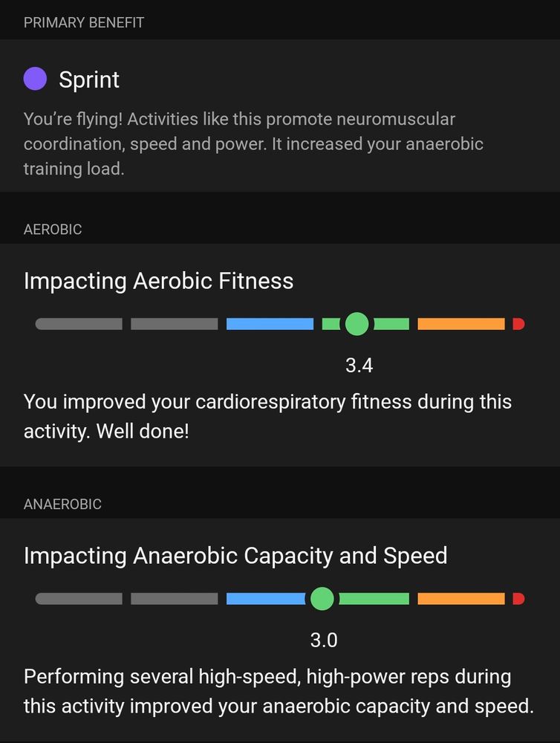The height and width of the screenshot is (743, 560).
Task: Tap the green aerobic score marker
Action: coord(356,324)
